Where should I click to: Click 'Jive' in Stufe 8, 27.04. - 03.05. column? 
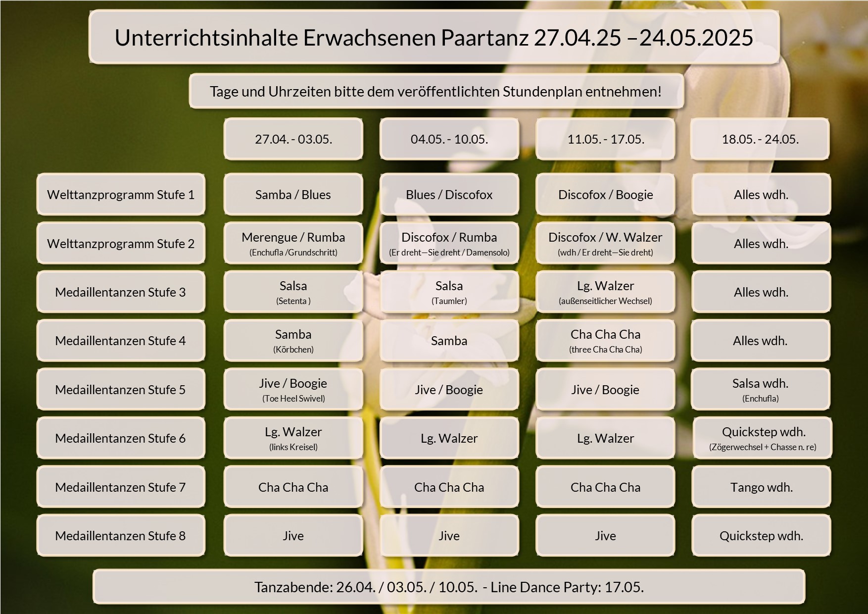pos(293,535)
